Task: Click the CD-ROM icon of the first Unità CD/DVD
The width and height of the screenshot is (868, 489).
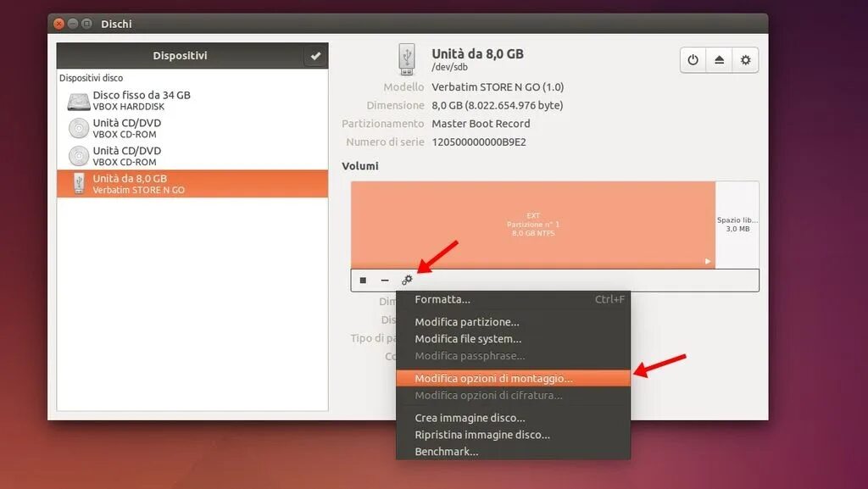Action: 78,128
